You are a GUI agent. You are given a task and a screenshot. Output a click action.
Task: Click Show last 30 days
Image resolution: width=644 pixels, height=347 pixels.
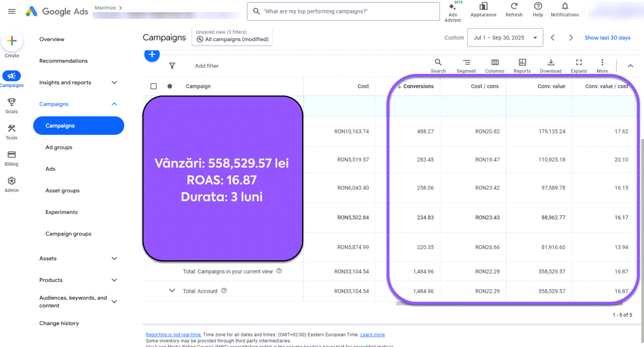[x=607, y=37]
